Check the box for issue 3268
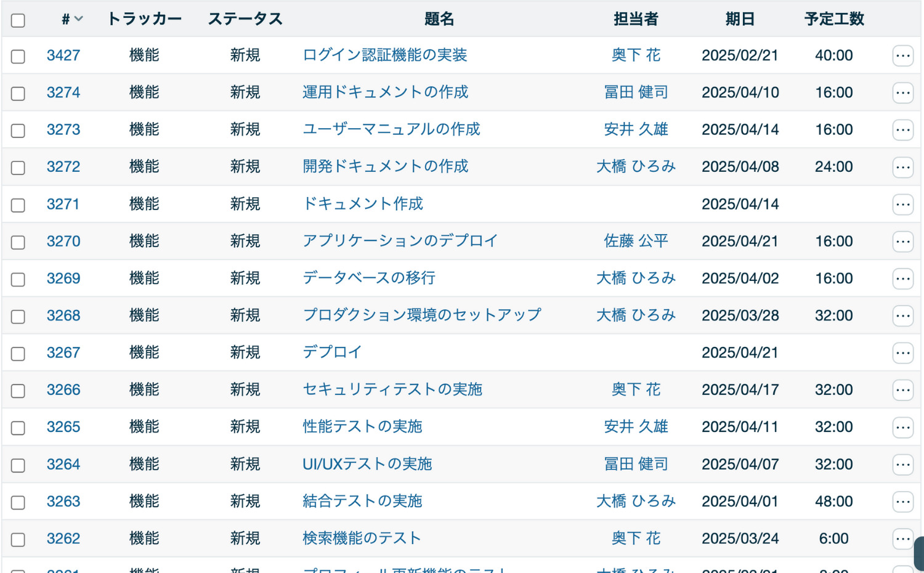Screen dimensions: 924x573 click(18, 317)
